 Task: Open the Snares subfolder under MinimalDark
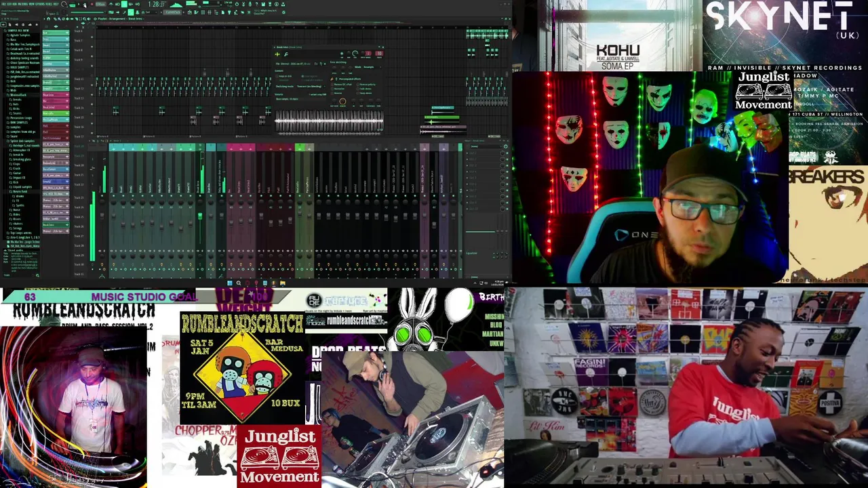(x=17, y=113)
